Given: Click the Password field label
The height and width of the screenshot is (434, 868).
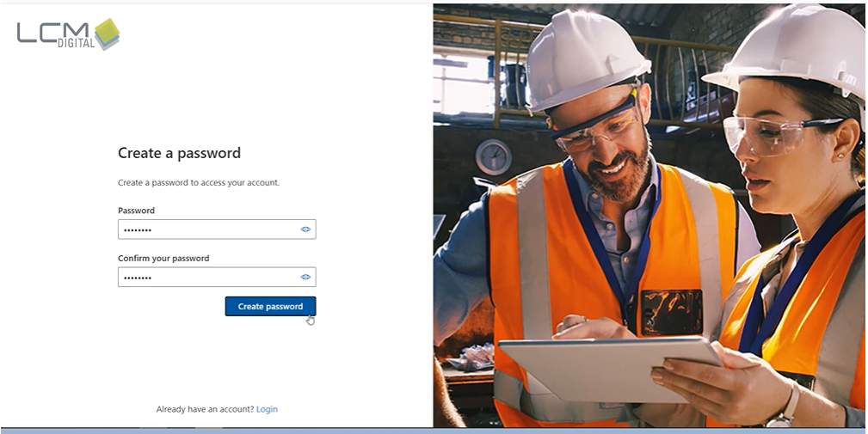Looking at the screenshot, I should pos(136,211).
